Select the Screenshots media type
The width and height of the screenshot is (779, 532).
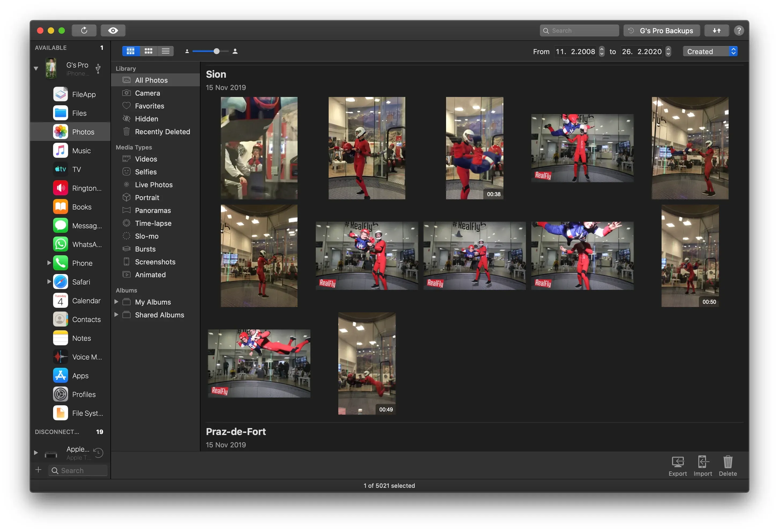point(155,262)
